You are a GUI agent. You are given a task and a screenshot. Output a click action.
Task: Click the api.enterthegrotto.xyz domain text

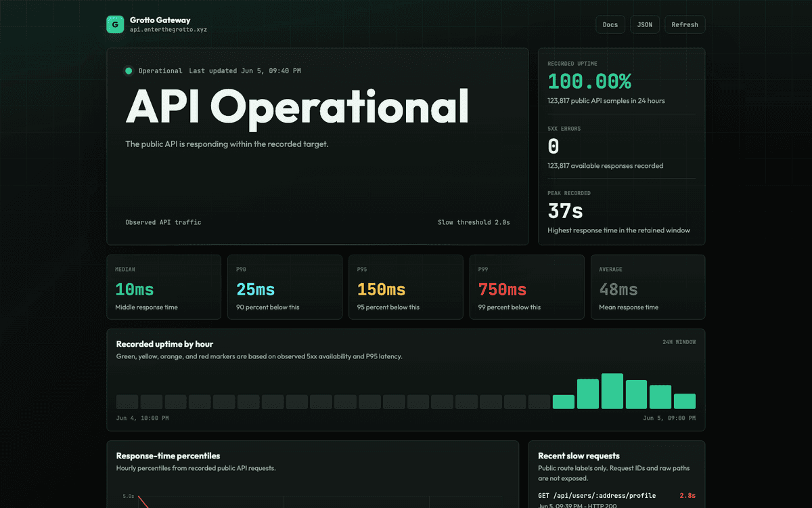[168, 30]
